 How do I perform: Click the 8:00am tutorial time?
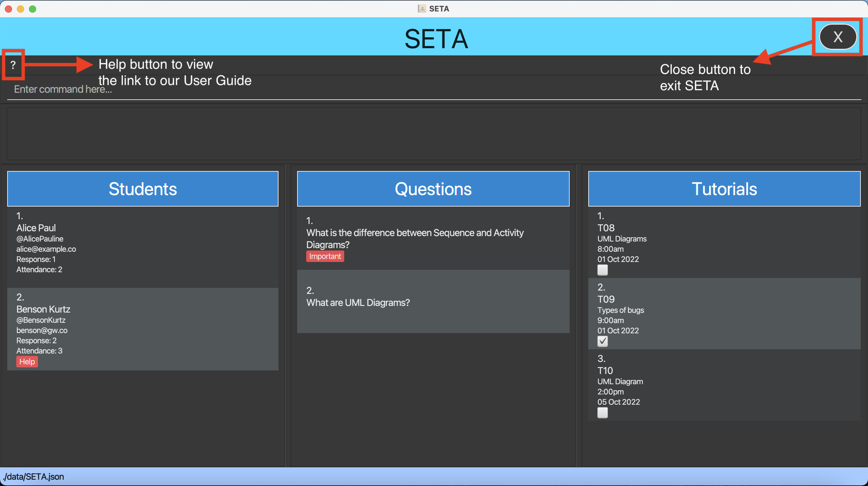tap(611, 249)
